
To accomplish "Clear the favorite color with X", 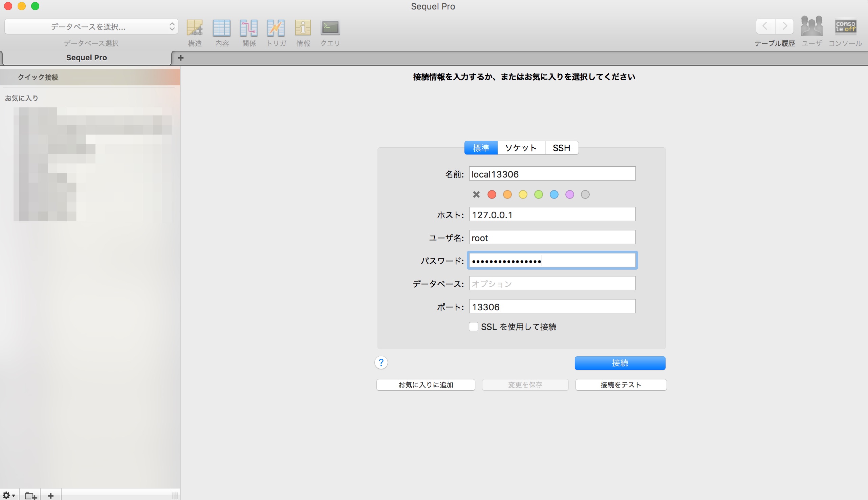I will pyautogui.click(x=476, y=194).
